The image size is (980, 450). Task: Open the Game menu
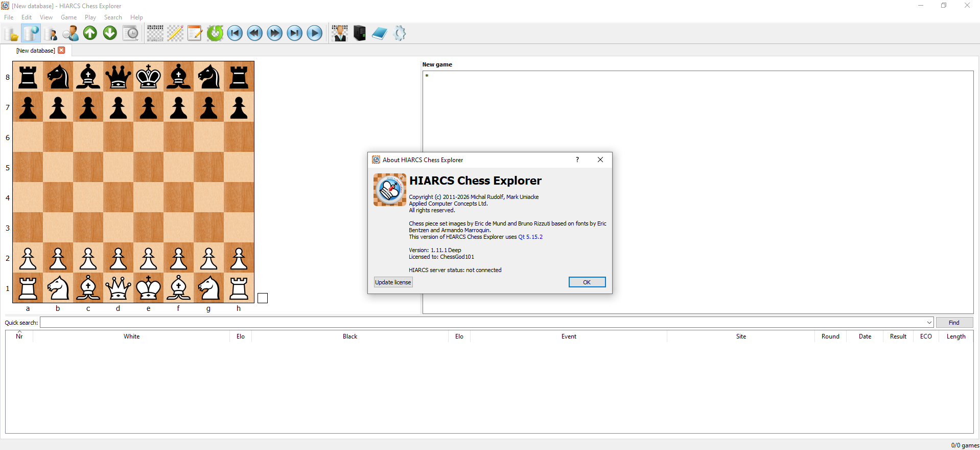(68, 17)
